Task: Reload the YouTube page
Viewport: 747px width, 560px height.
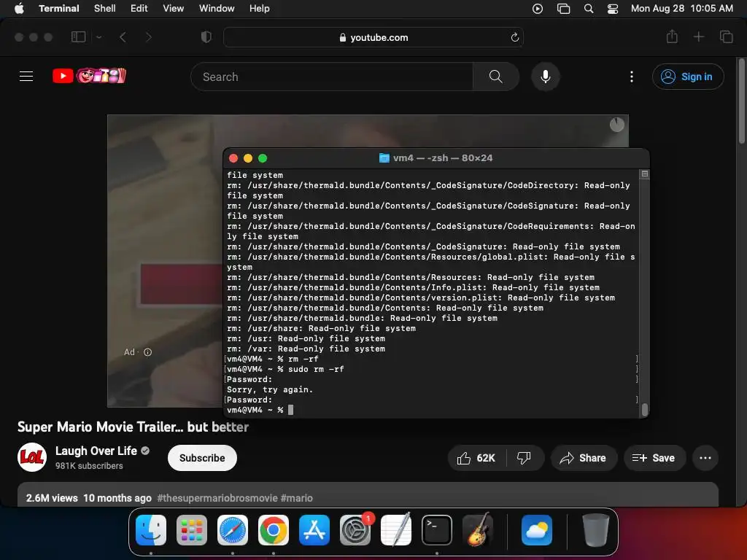Action: pos(514,37)
